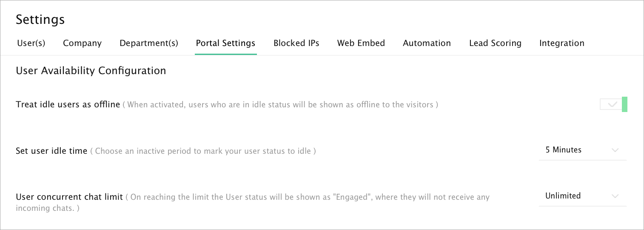Click green handle of offline toggle
This screenshot has width=644, height=230.
(x=624, y=104)
